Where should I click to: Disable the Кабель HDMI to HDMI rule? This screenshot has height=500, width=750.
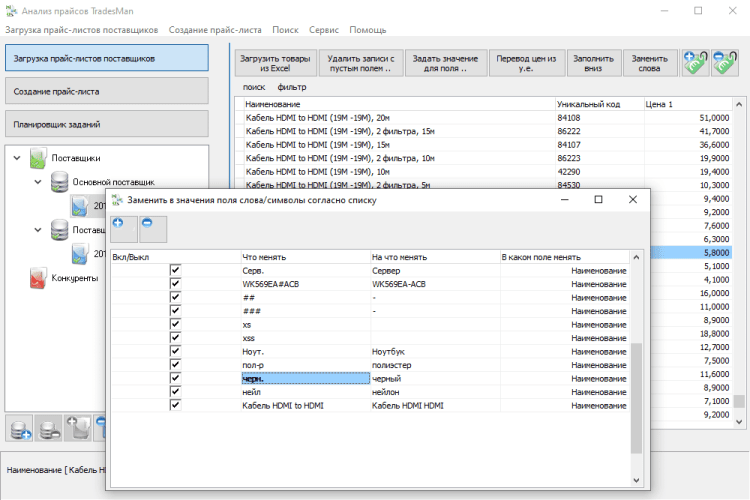(x=176, y=406)
